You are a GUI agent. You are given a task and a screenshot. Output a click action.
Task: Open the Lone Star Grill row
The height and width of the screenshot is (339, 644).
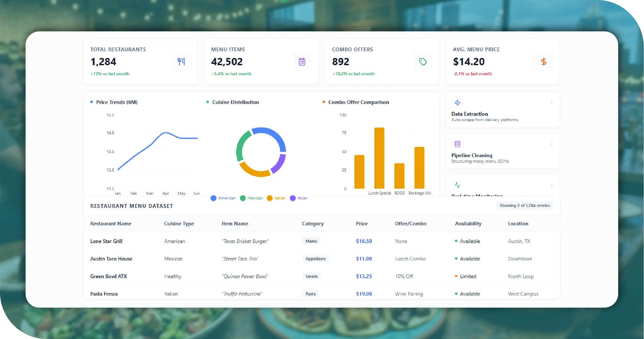pyautogui.click(x=106, y=241)
